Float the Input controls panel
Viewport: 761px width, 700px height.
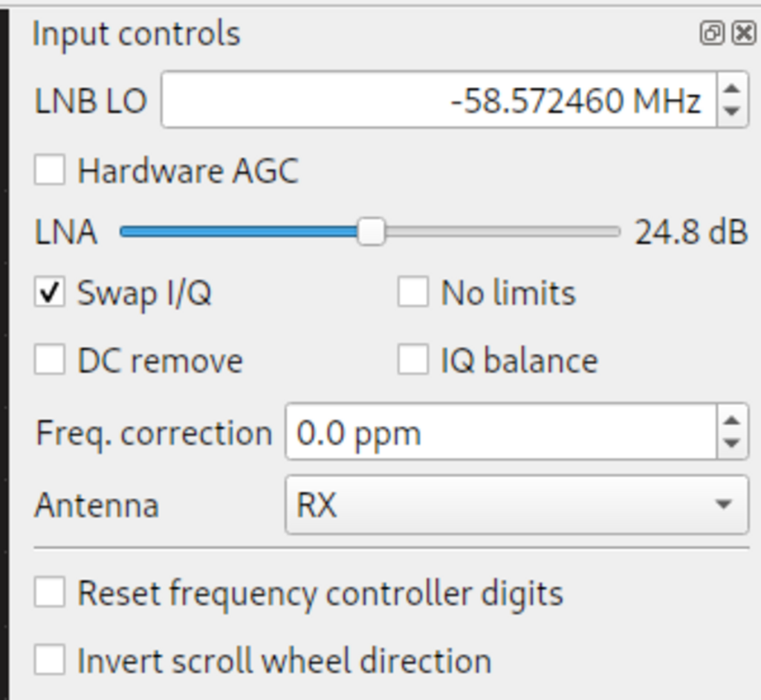coord(711,33)
